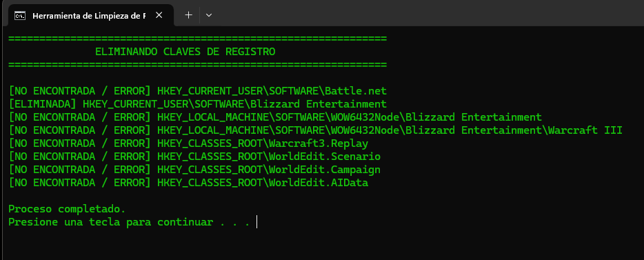The width and height of the screenshot is (644, 260).
Task: Click the WorldEdit.Scenario registry line
Action: [194, 157]
